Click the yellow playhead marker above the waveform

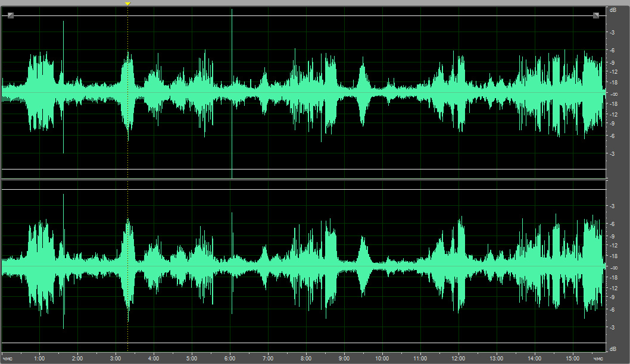click(128, 4)
